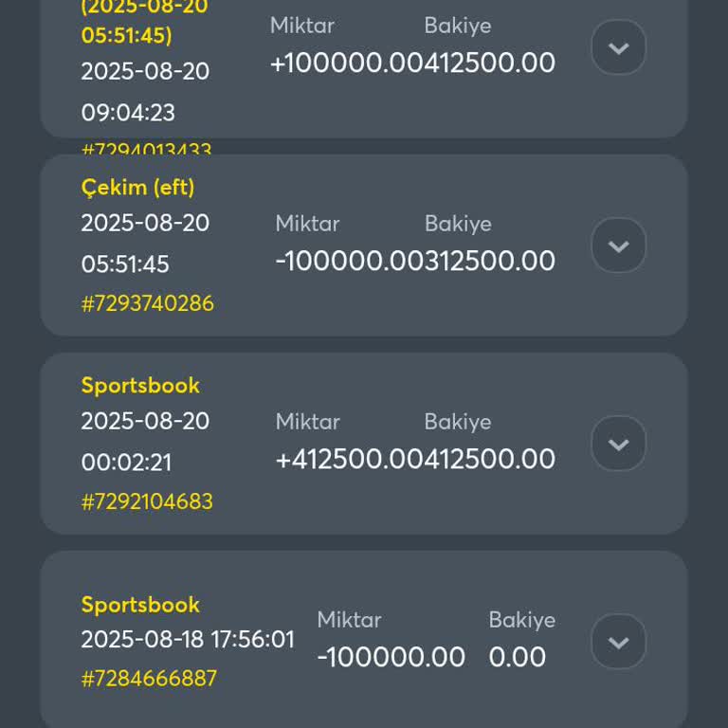
Task: Expand the top +100000.00 transaction chevron
Action: click(x=618, y=47)
